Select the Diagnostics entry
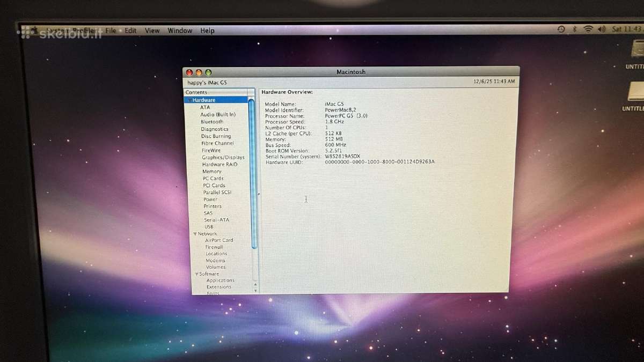The height and width of the screenshot is (362, 644). point(215,129)
